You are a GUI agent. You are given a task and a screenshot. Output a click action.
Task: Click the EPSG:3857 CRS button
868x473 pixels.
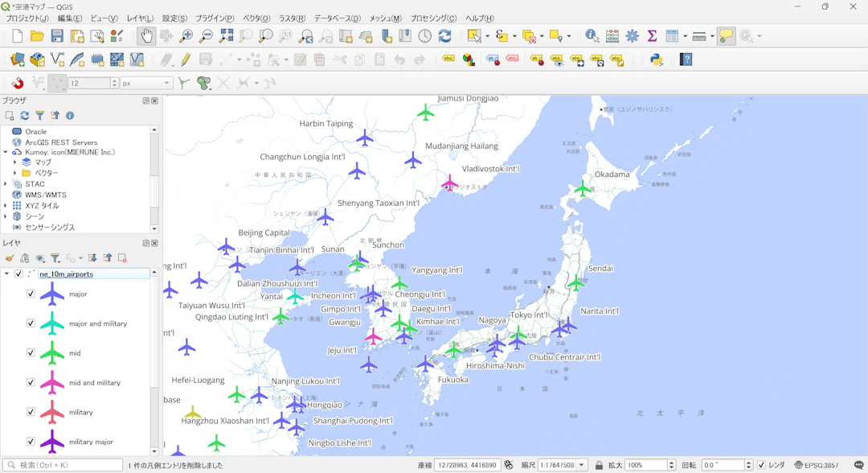[x=816, y=465]
